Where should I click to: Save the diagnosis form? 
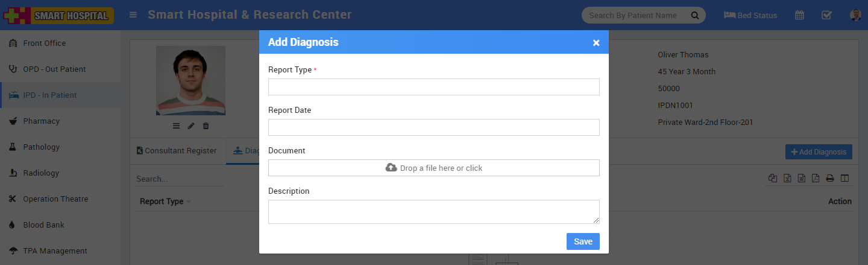[582, 241]
